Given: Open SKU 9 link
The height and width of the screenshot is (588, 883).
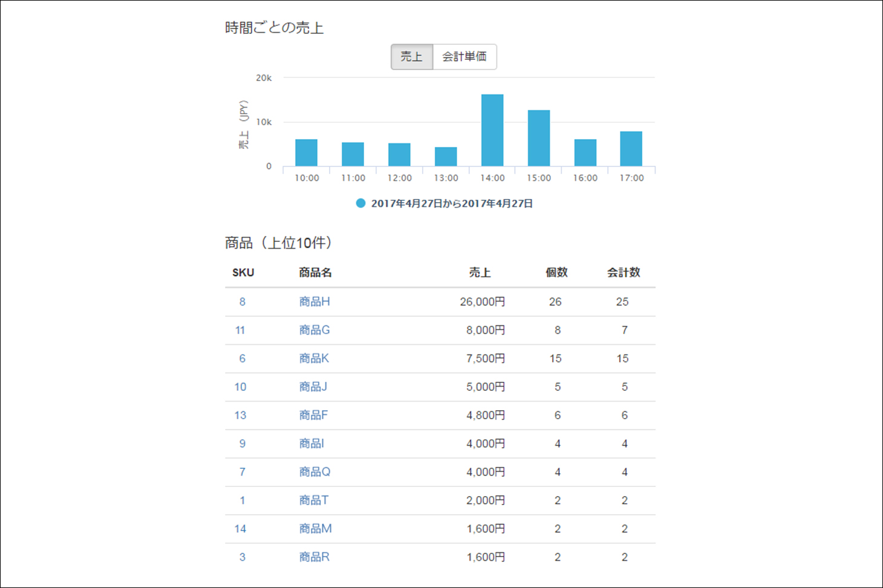Looking at the screenshot, I should click(243, 444).
